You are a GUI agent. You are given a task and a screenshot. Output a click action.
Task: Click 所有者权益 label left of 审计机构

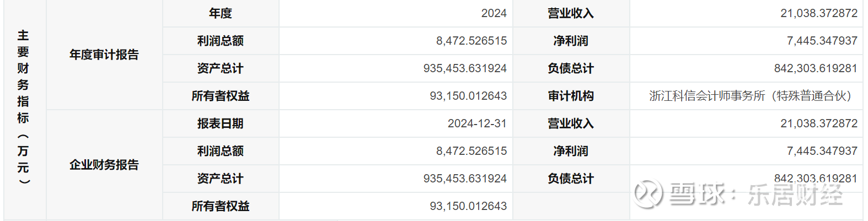pos(221,96)
